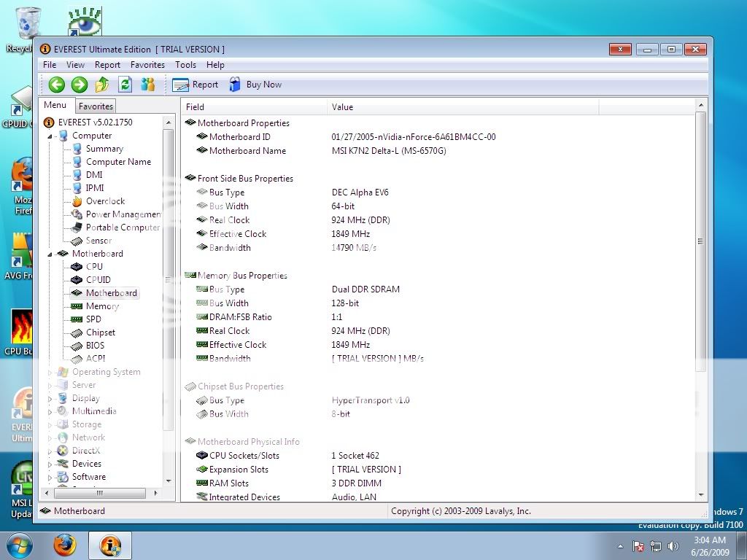Click the Windows Start orb
The image size is (747, 560).
coord(20,544)
